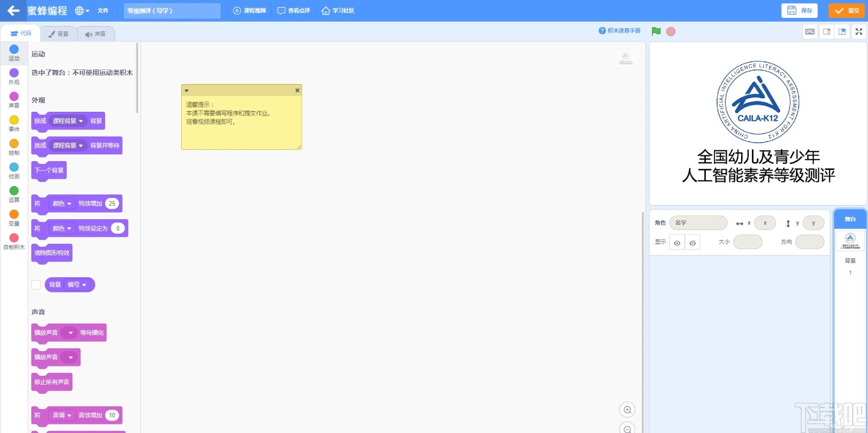This screenshot has height=433, width=868.
Task: Select the 运算 block category
Action: (14, 194)
